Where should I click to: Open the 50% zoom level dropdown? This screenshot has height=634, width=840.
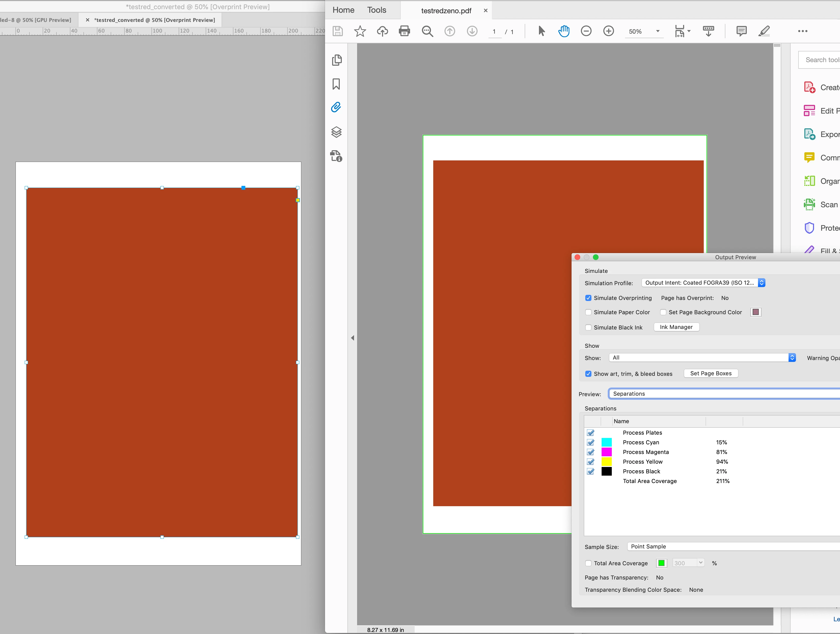658,32
